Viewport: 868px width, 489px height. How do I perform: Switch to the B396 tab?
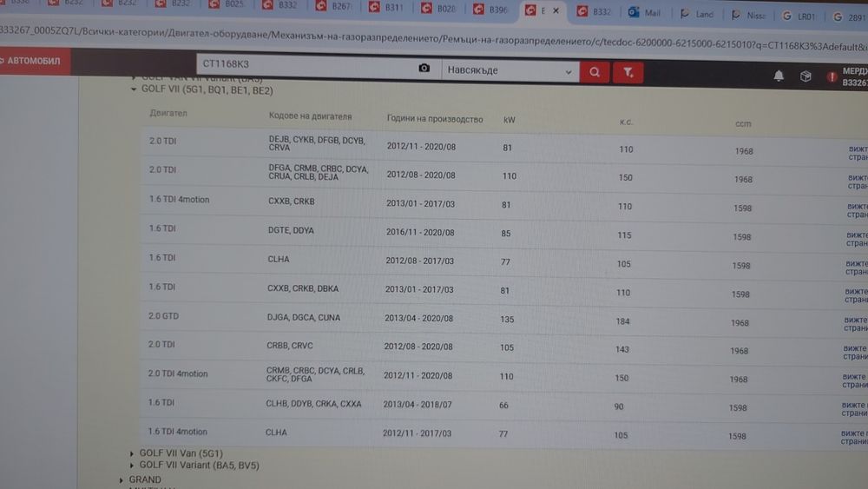click(491, 10)
